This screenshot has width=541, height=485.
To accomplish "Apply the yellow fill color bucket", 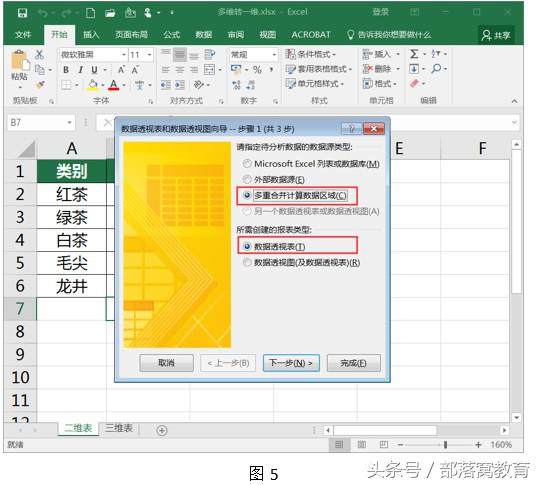I will pos(92,85).
